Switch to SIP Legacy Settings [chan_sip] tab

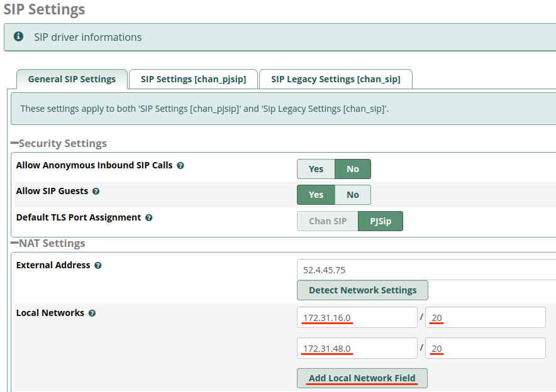[335, 79]
